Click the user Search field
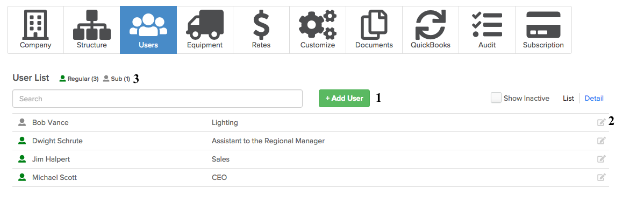 tap(157, 99)
